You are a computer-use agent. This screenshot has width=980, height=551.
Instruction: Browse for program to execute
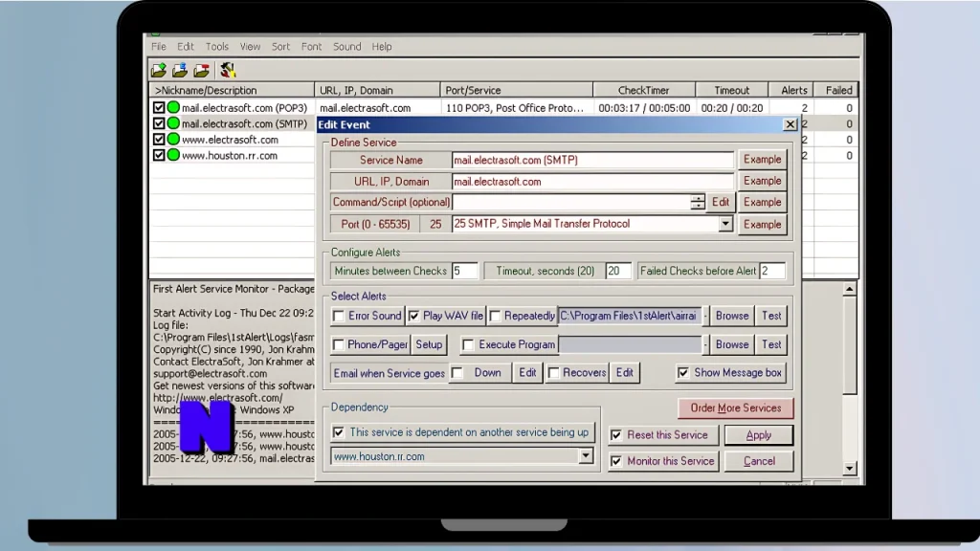[x=732, y=344]
